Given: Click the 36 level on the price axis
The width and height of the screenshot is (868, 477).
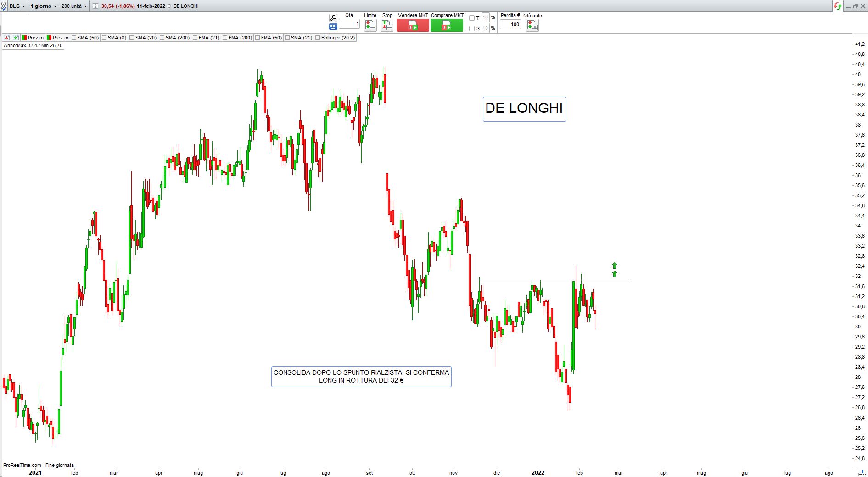Looking at the screenshot, I should [857, 175].
